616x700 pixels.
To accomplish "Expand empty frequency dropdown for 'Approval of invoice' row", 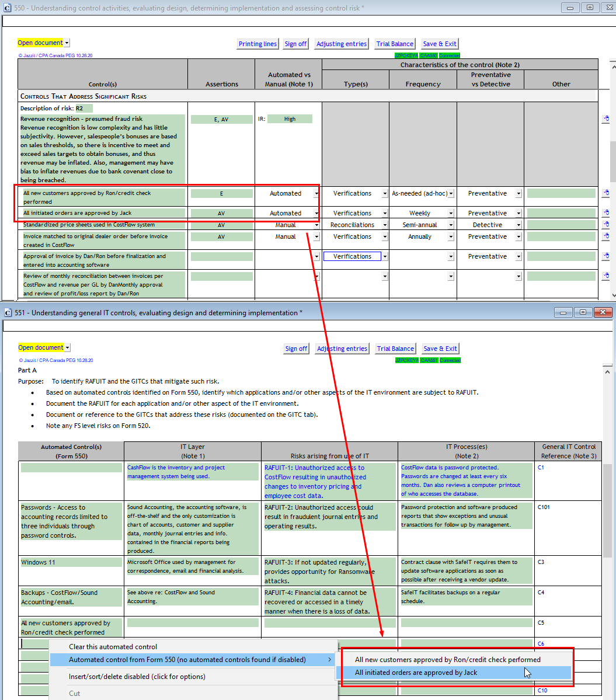I will click(451, 257).
